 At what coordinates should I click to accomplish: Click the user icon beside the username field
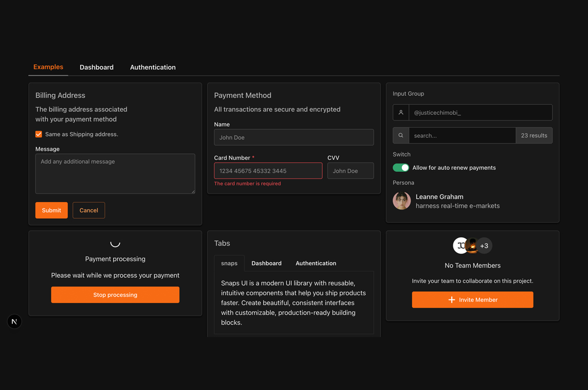[x=401, y=113]
